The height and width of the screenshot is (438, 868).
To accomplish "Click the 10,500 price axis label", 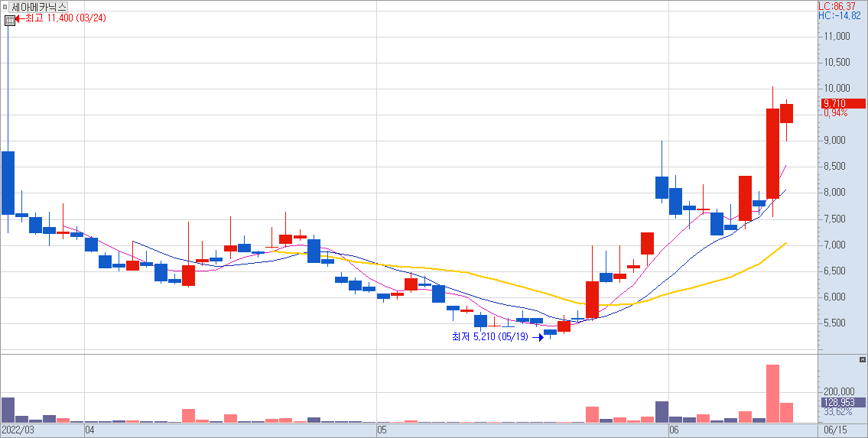I will 837,63.
